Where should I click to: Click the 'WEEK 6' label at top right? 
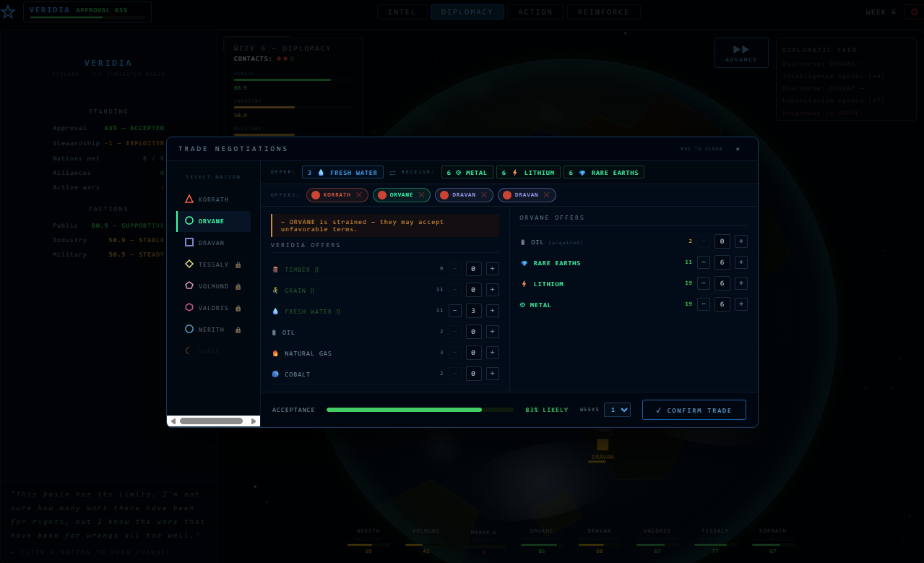(x=881, y=12)
